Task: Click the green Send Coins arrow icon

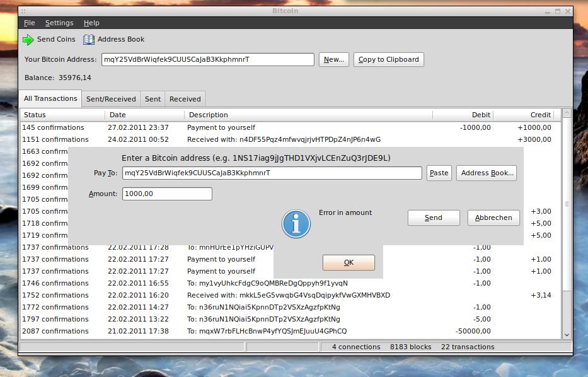Action: click(x=28, y=39)
